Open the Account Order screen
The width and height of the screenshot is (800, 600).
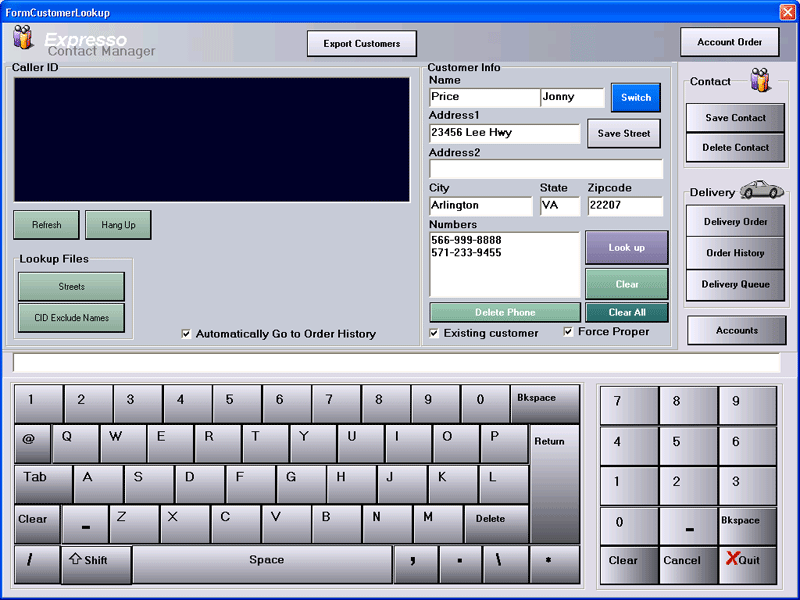(729, 42)
